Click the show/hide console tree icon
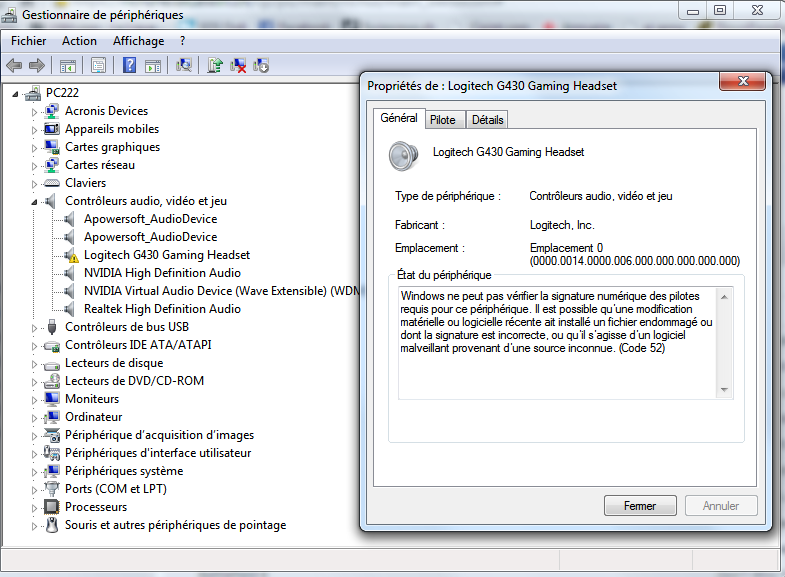This screenshot has width=785, height=577. [x=68, y=66]
